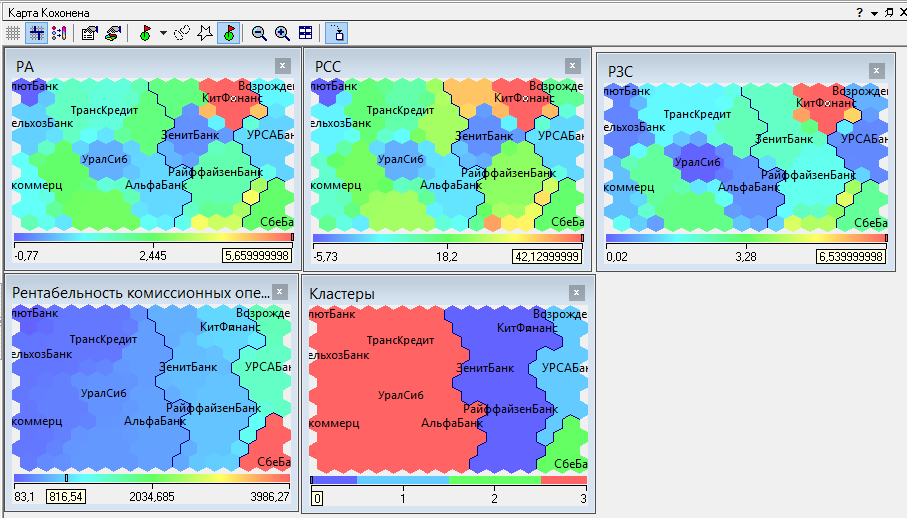Click РайффайзенБанк label on the PA map
The image size is (907, 518).
click(x=215, y=172)
